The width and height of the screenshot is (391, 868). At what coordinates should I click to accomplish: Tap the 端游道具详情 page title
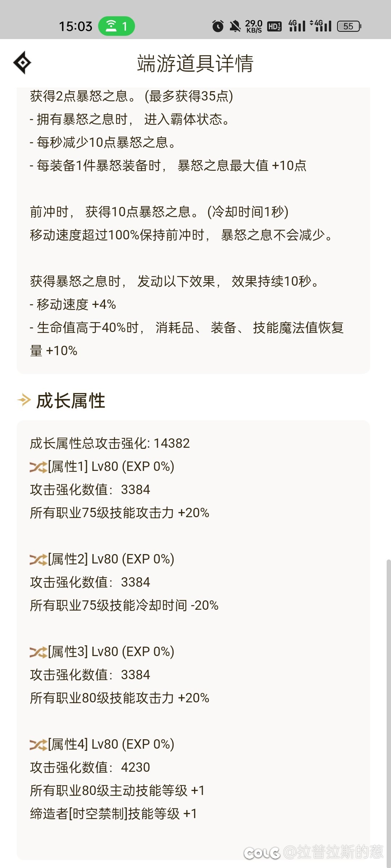click(x=195, y=64)
